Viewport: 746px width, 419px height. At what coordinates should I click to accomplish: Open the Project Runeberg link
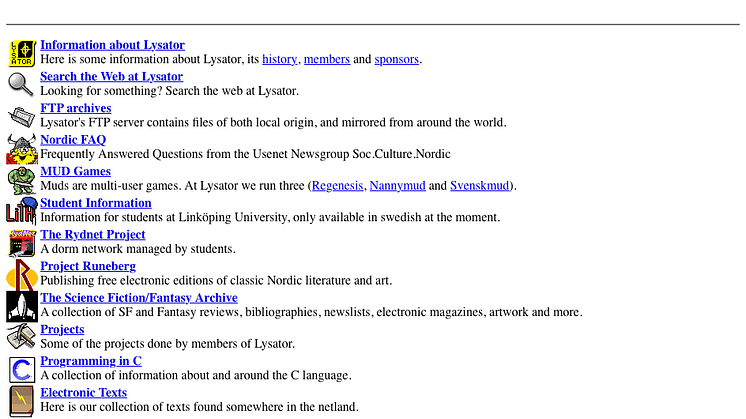(88, 266)
